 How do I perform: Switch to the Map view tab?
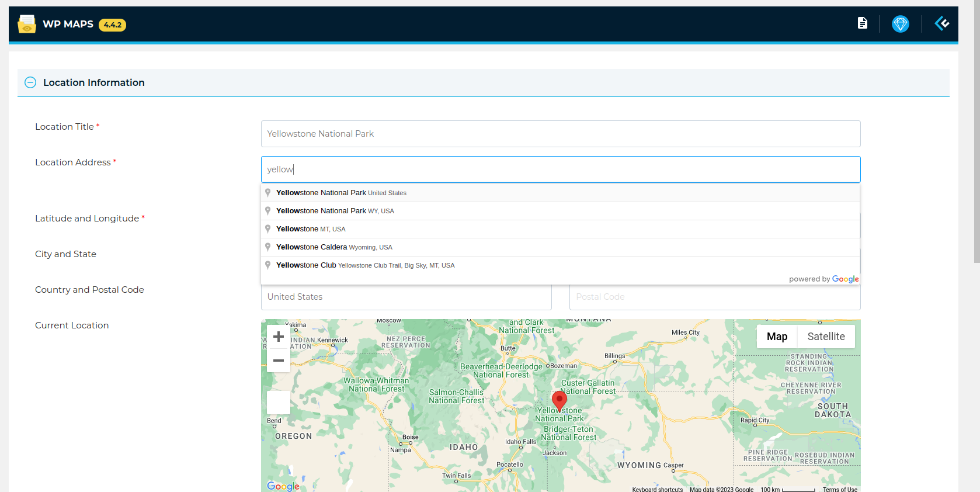click(x=777, y=337)
